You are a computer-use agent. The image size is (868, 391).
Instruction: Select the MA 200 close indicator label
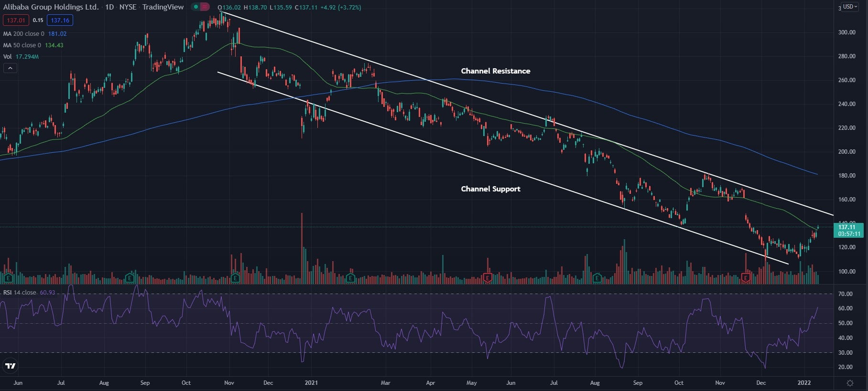[x=23, y=34]
